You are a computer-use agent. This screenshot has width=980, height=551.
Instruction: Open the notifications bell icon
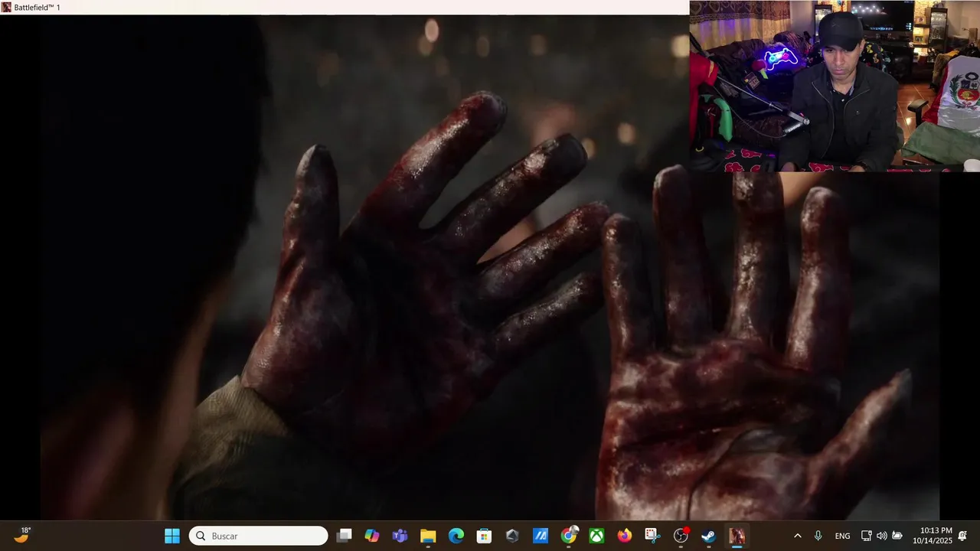[962, 536]
